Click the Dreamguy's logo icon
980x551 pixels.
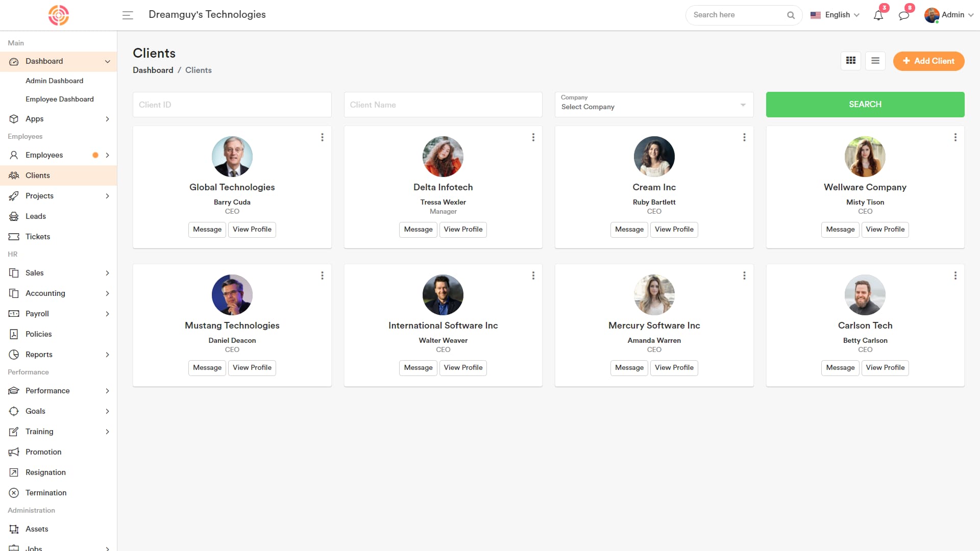pyautogui.click(x=59, y=15)
